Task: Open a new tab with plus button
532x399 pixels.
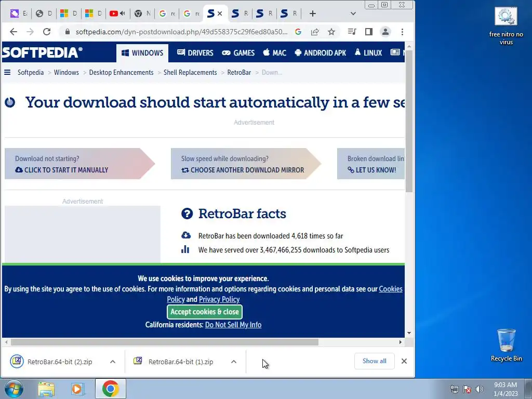Action: pos(312,14)
